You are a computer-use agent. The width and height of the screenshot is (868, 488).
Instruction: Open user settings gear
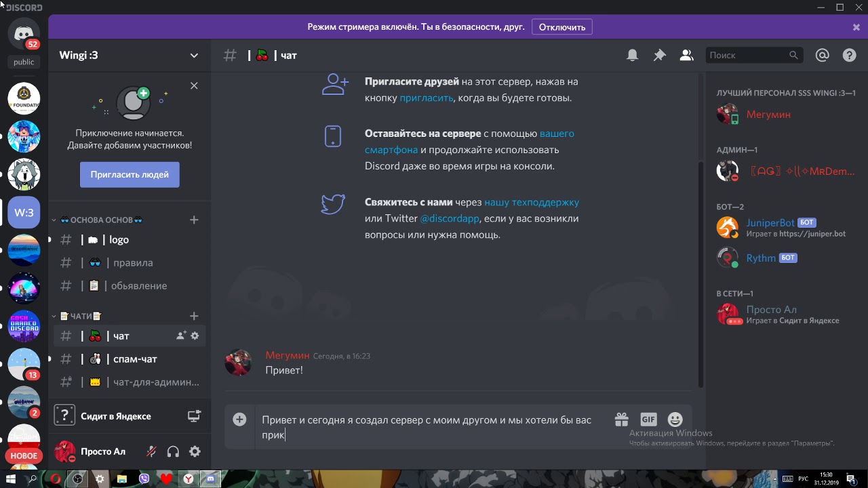[x=195, y=451]
